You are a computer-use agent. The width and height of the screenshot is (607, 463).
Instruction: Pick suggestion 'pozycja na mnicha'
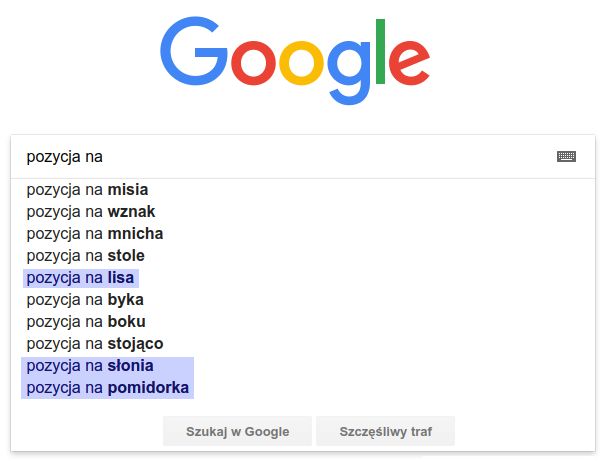click(95, 234)
